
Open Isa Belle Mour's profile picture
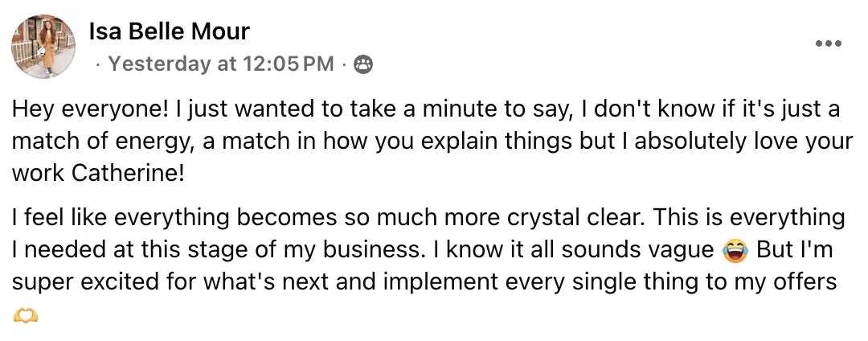coord(43,45)
